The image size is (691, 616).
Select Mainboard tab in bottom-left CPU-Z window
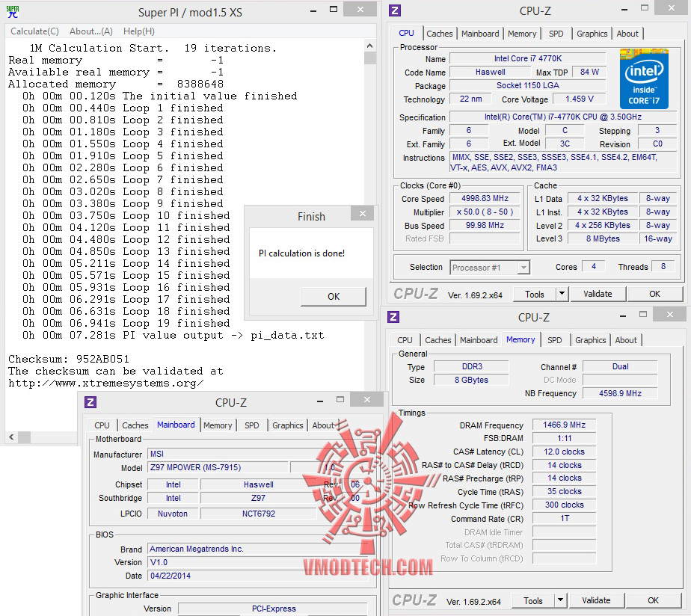pyautogui.click(x=176, y=425)
